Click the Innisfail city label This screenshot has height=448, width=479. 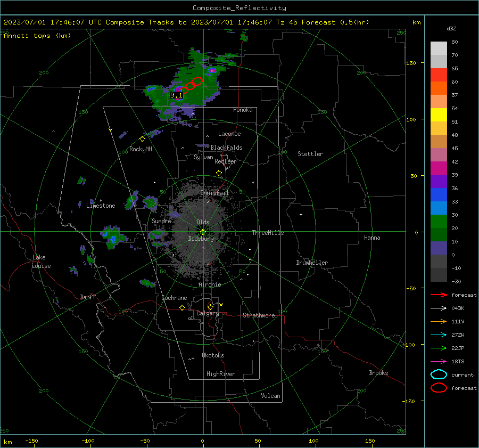(215, 193)
